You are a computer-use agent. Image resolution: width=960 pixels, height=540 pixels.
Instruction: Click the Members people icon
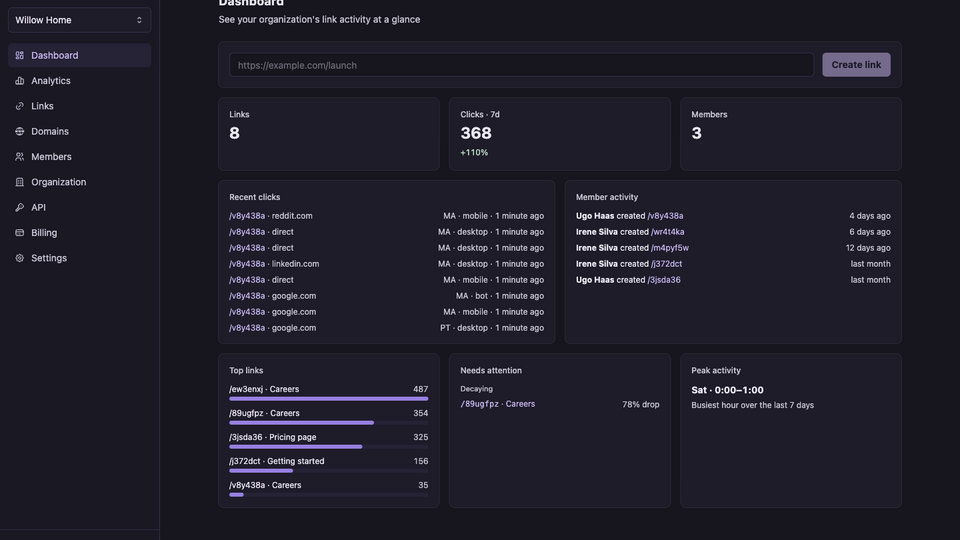click(x=20, y=157)
